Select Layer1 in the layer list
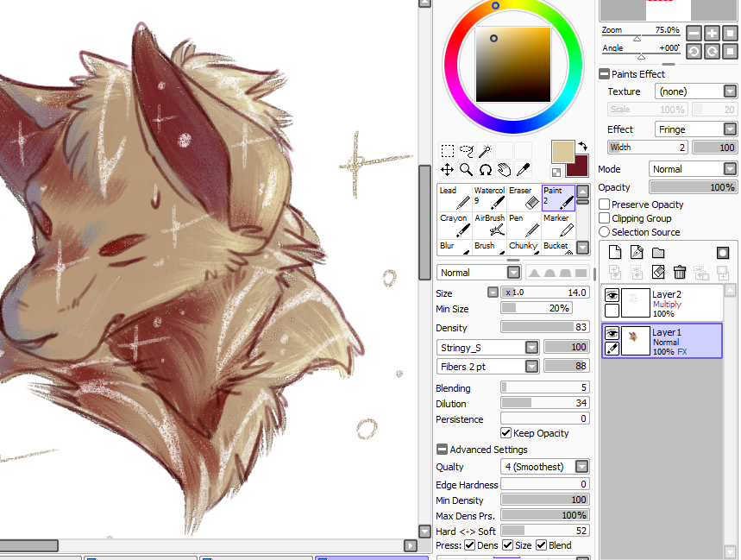Image resolution: width=741 pixels, height=560 pixels. click(x=662, y=341)
